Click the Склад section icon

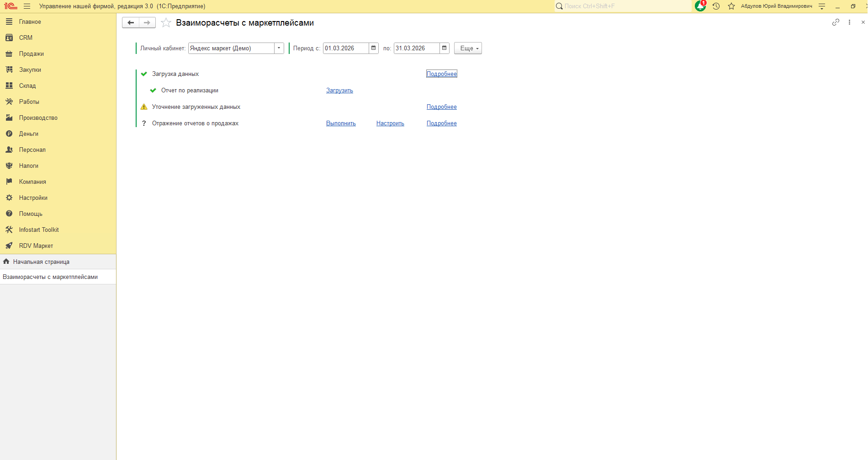click(x=9, y=86)
